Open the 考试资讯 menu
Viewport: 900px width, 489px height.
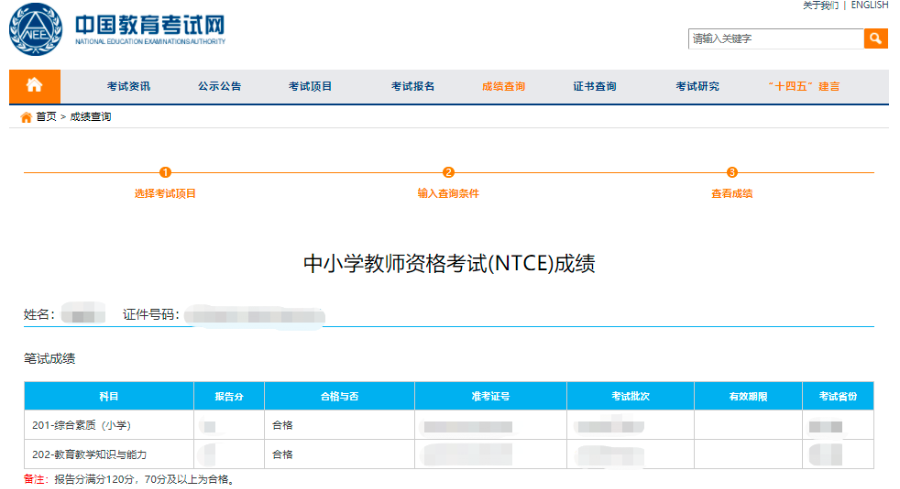point(129,87)
